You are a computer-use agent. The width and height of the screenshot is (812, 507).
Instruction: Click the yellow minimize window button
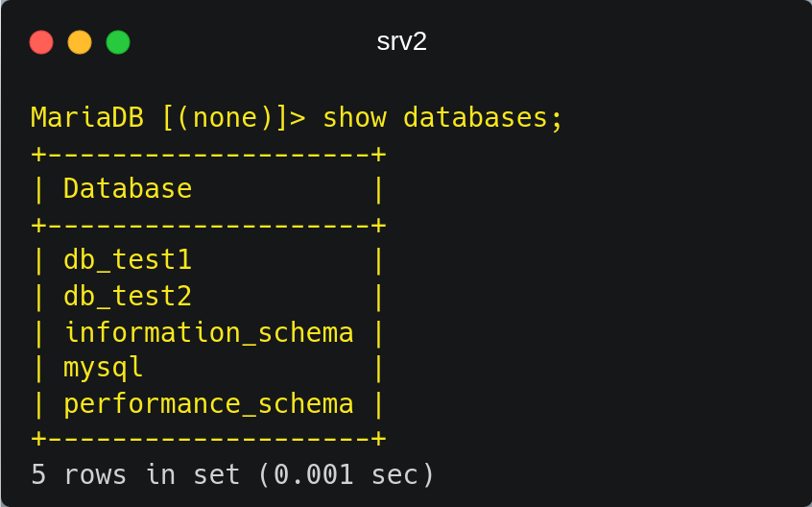80,42
